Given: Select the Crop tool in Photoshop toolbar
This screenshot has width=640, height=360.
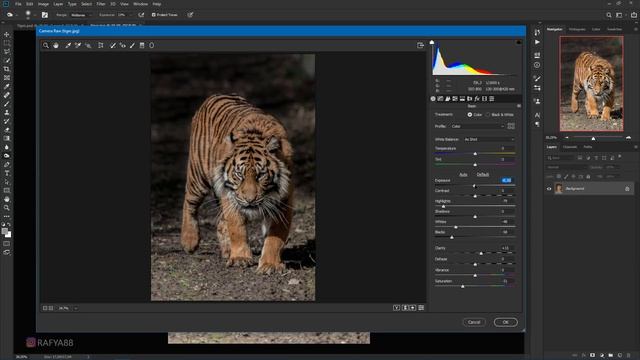Looking at the screenshot, I should pos(7,69).
